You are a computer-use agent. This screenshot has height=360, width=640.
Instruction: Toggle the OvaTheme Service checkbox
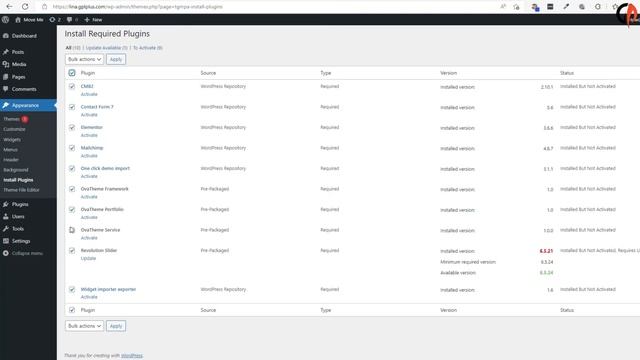(72, 230)
